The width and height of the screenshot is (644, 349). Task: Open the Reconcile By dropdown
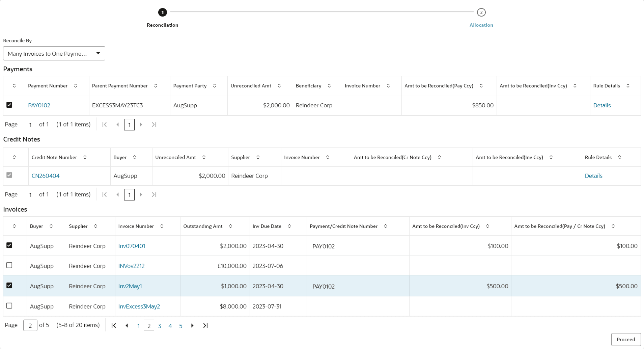pos(54,53)
